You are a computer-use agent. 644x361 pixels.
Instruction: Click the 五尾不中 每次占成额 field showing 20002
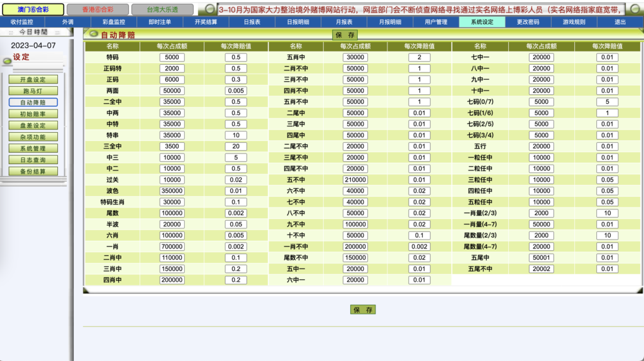[541, 269]
